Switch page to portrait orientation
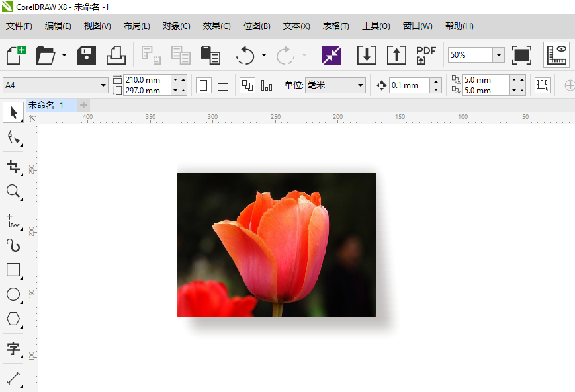Image resolution: width=575 pixels, height=392 pixels. (204, 85)
